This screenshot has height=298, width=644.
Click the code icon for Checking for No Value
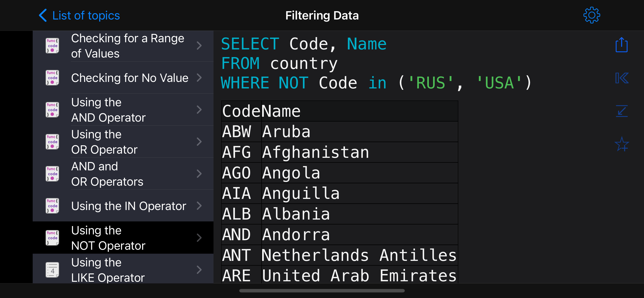[52, 78]
